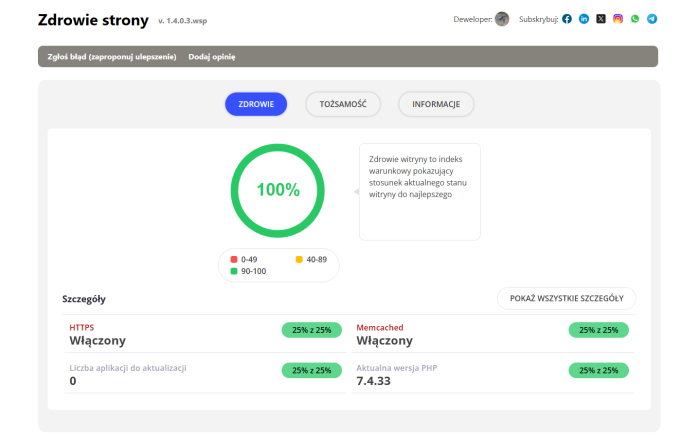700x439 pixels.
Task: Open the LinkedIn subscribe icon
Action: 584,19
